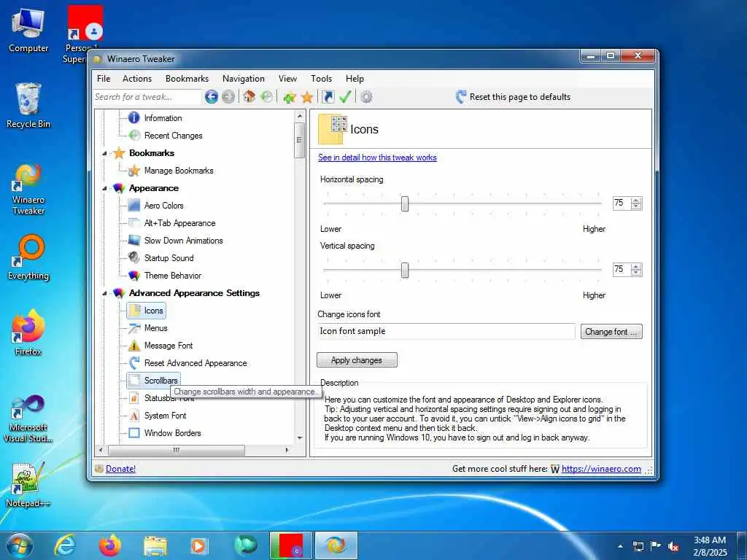Viewport: 747px width, 560px height.
Task: Click Apply changes button
Action: tap(357, 360)
